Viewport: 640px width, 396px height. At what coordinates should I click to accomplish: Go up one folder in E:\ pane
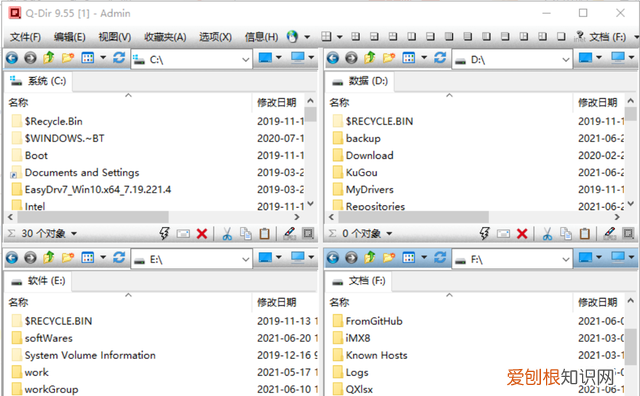49,258
